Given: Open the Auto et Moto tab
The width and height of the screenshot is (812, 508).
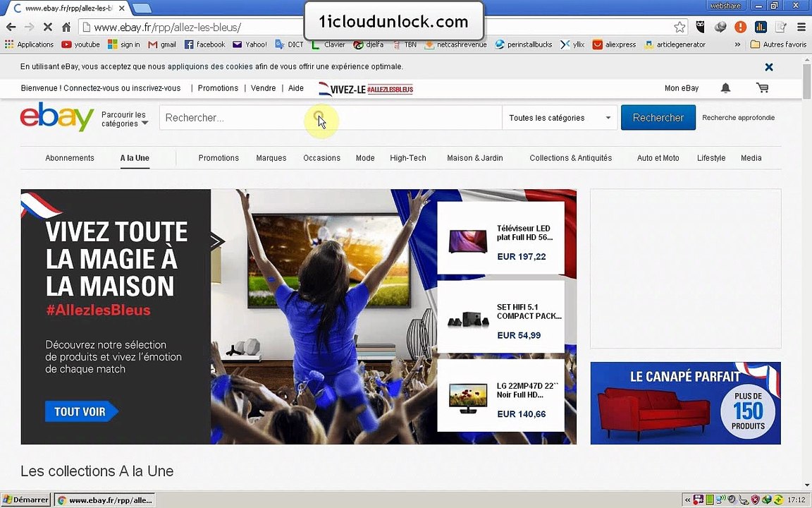Looking at the screenshot, I should (x=658, y=158).
